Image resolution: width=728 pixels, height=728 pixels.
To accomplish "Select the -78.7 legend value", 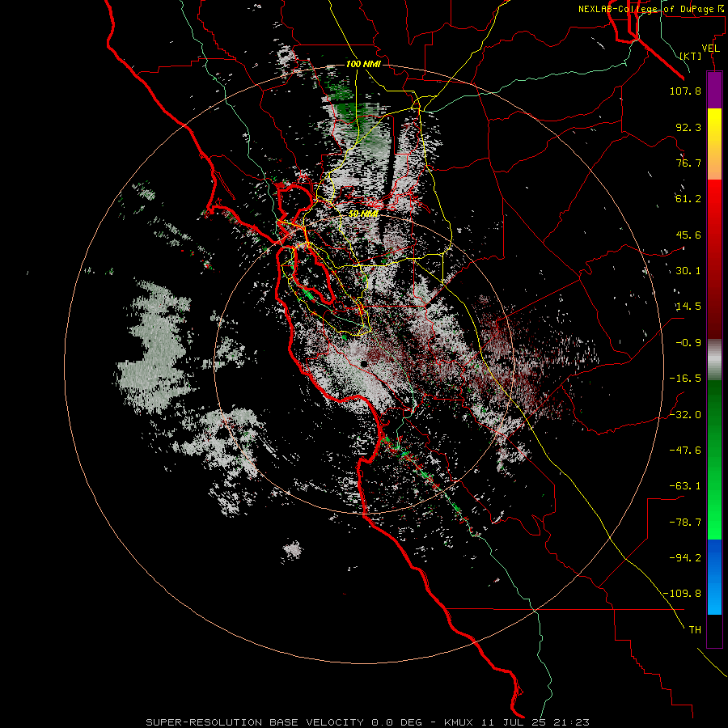I will (x=685, y=523).
